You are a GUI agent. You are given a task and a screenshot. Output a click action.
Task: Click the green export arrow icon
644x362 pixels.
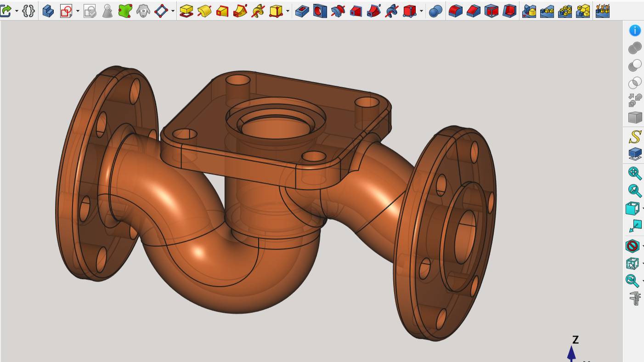[6, 11]
